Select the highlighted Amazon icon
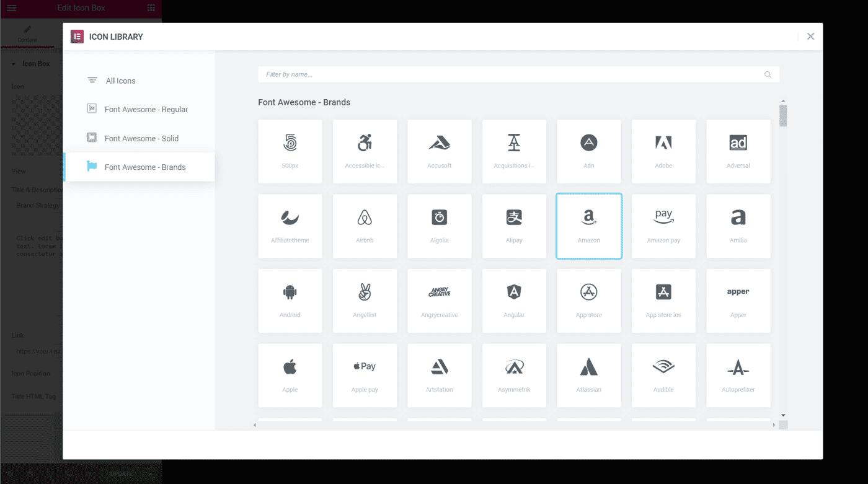The height and width of the screenshot is (484, 868). [589, 226]
